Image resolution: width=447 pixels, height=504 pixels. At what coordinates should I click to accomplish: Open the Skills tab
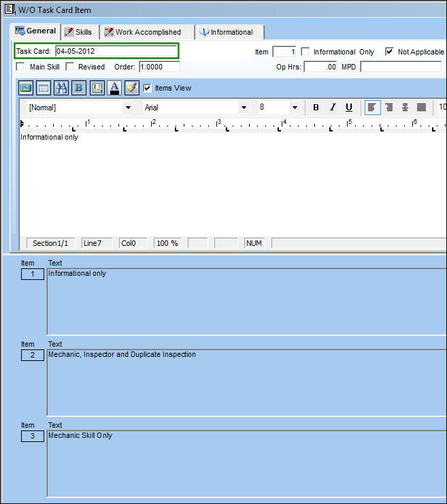tap(78, 32)
